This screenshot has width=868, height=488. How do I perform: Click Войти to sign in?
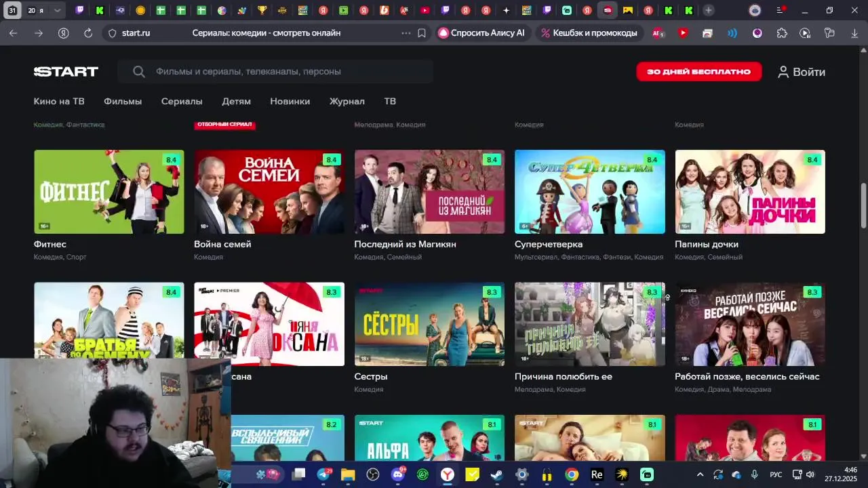coord(809,72)
